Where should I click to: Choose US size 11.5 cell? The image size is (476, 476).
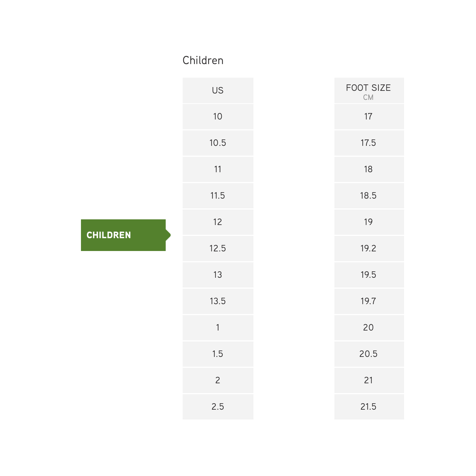(218, 196)
